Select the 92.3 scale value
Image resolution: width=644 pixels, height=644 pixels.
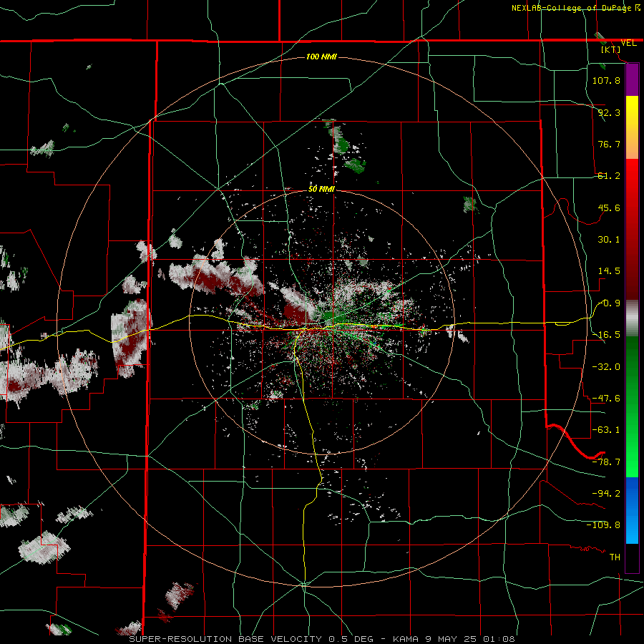pyautogui.click(x=609, y=112)
